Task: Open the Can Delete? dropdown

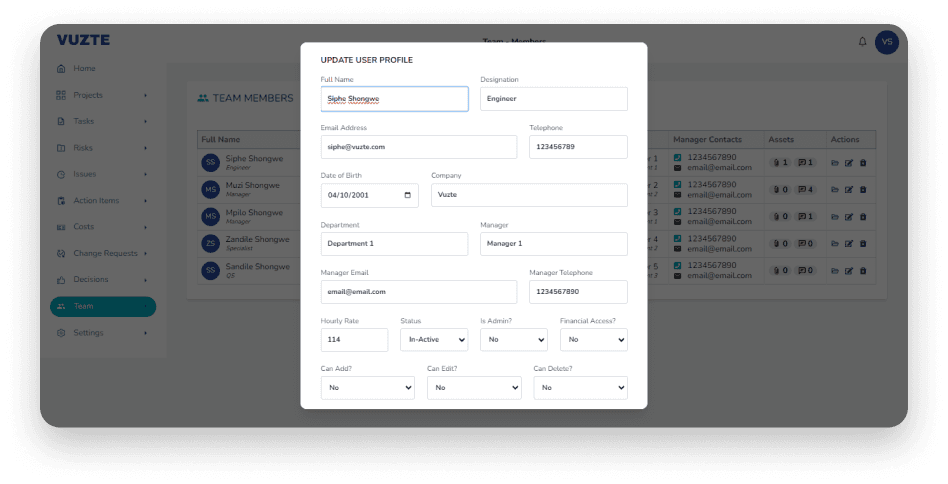Action: 580,387
